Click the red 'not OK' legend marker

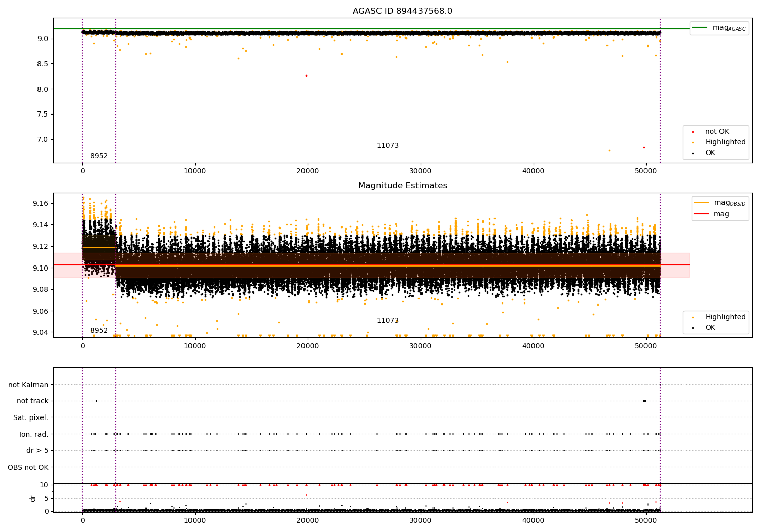[693, 132]
